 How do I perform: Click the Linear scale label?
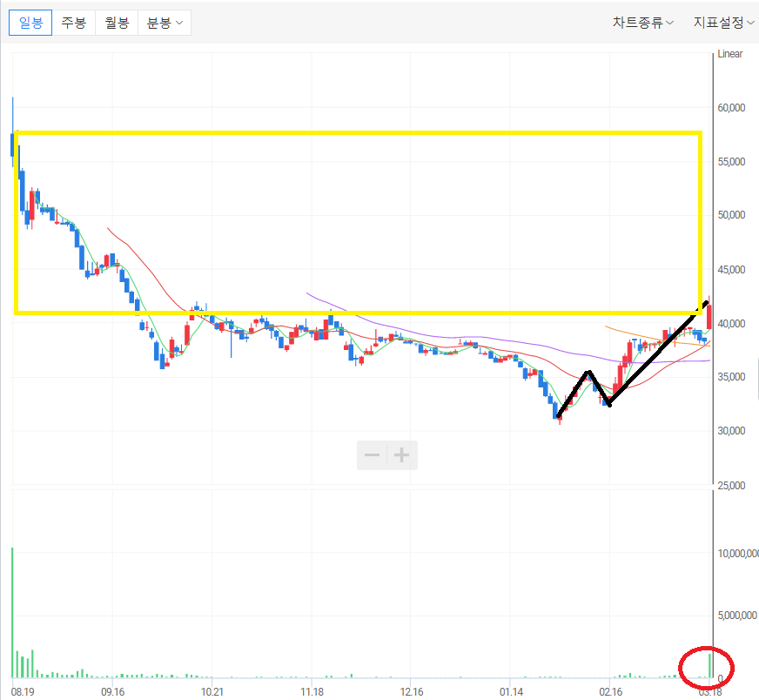730,54
